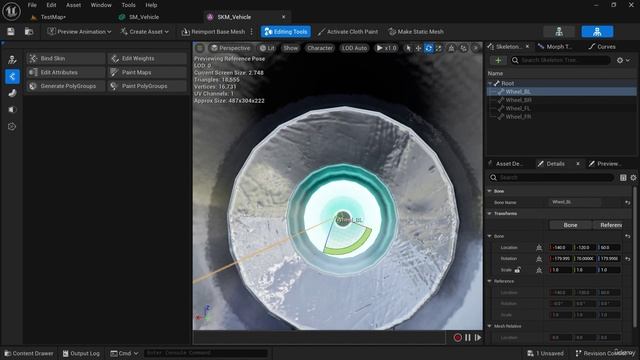Collapse the Transforms section in Details
This screenshot has width=640, height=360.
pos(490,214)
